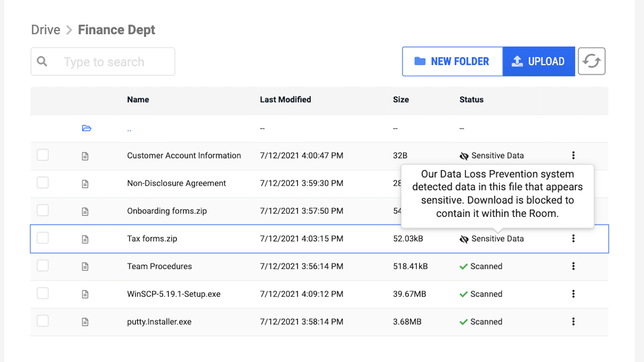Click the file icon for Tax forms.zip

pyautogui.click(x=85, y=239)
